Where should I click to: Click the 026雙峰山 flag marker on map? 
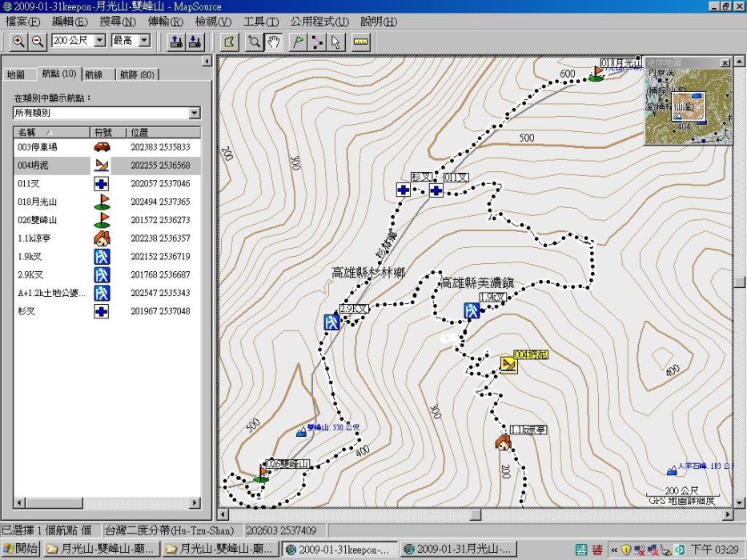[x=262, y=474]
